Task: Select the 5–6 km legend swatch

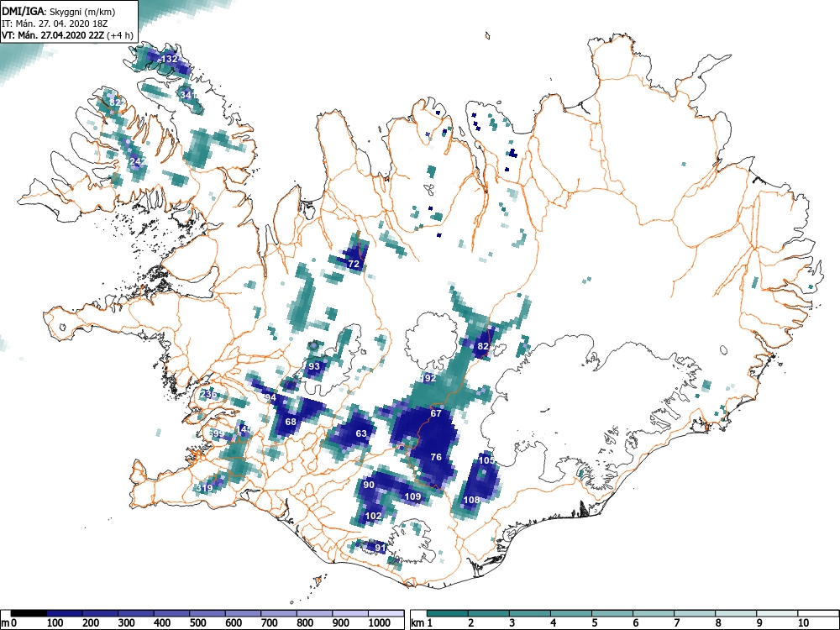Action: point(612,613)
